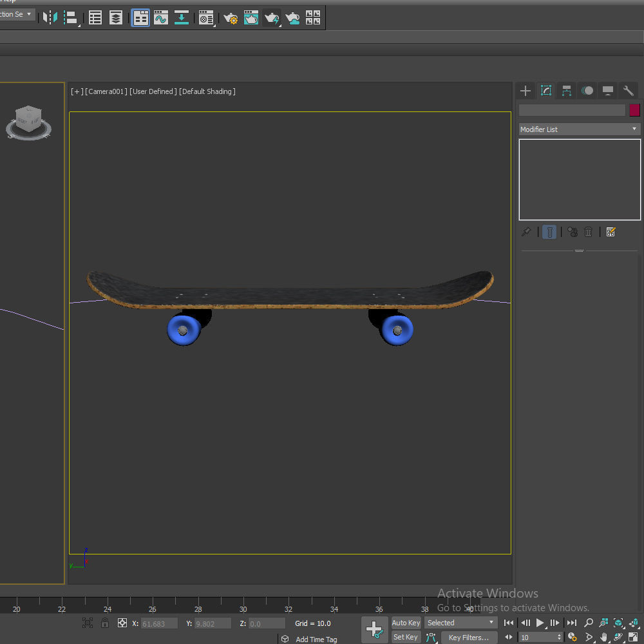This screenshot has width=644, height=644.
Task: Toggle the Selection Lock padlock
Action: pos(105,623)
